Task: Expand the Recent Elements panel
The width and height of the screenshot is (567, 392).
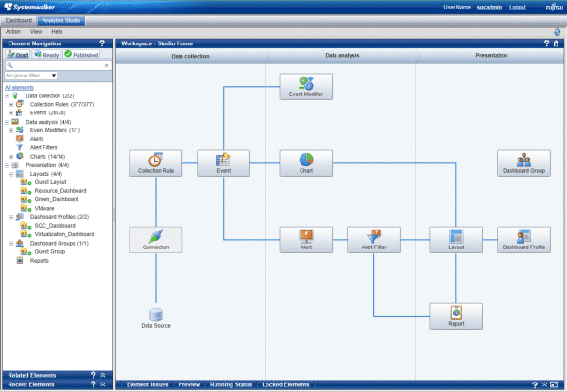Action: pos(103,384)
